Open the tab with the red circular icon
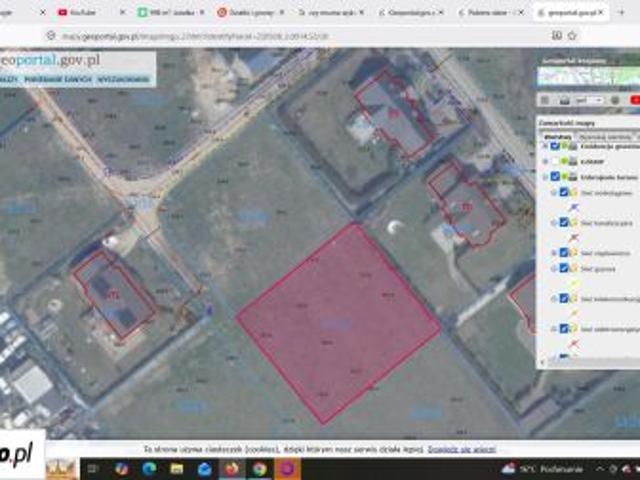Screen dimensions: 640x480 (250, 13)
